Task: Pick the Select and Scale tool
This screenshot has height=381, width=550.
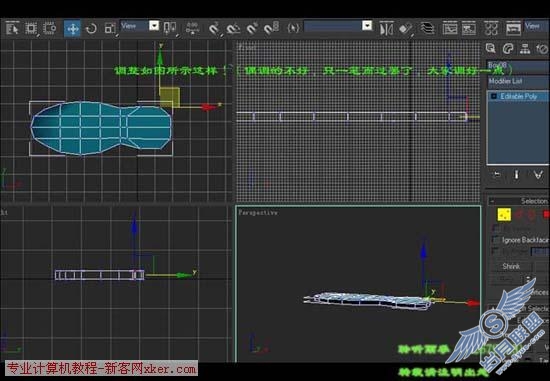Action: click(x=110, y=28)
